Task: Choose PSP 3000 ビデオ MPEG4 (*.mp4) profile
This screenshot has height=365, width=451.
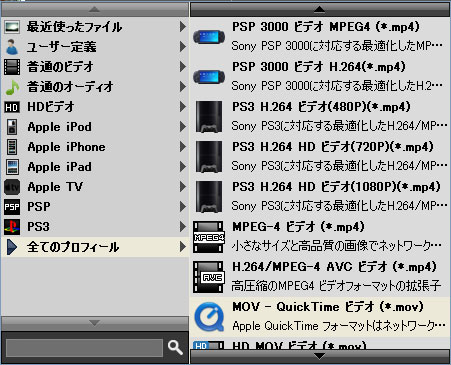Action: pyautogui.click(x=320, y=37)
